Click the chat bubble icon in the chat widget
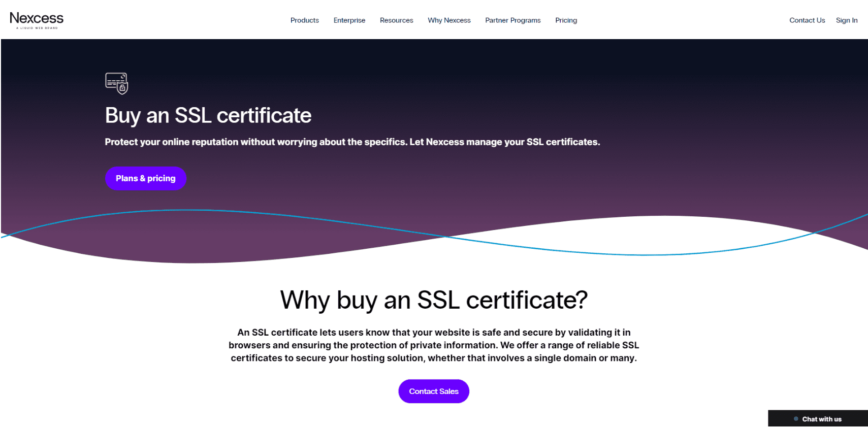 [796, 419]
